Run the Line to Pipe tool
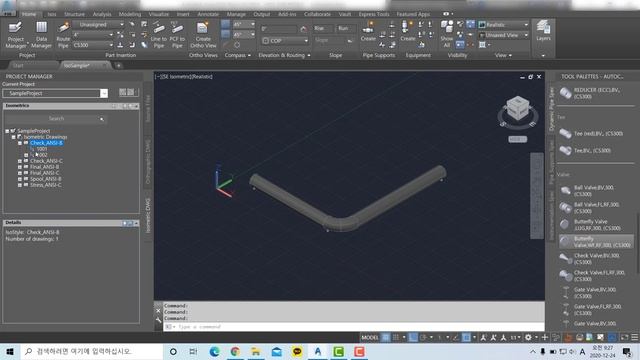640x360 pixels. tap(158, 35)
